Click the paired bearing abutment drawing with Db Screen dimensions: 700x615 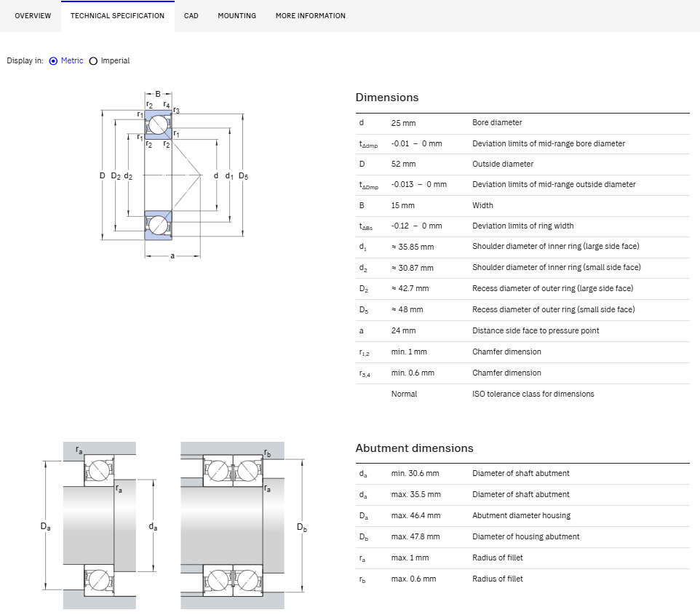[x=243, y=525]
